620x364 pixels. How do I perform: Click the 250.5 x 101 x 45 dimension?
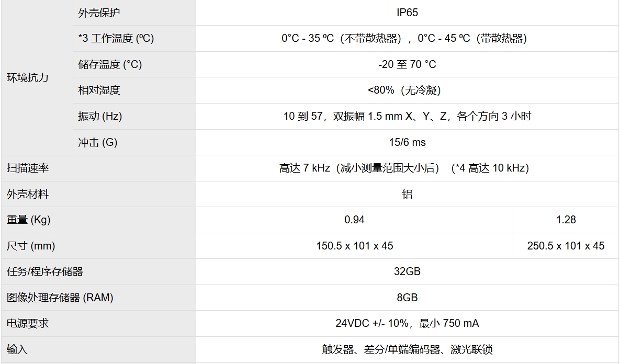[x=566, y=246]
